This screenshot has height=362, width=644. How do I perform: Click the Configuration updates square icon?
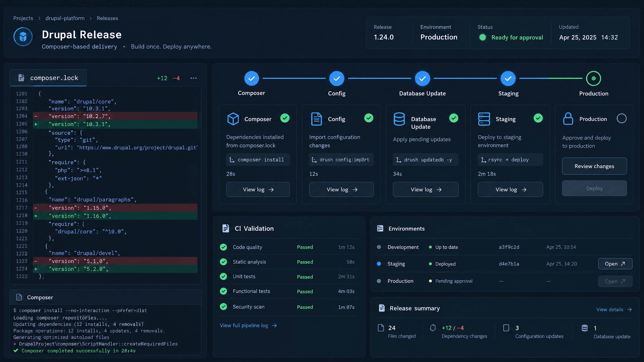coord(506,328)
